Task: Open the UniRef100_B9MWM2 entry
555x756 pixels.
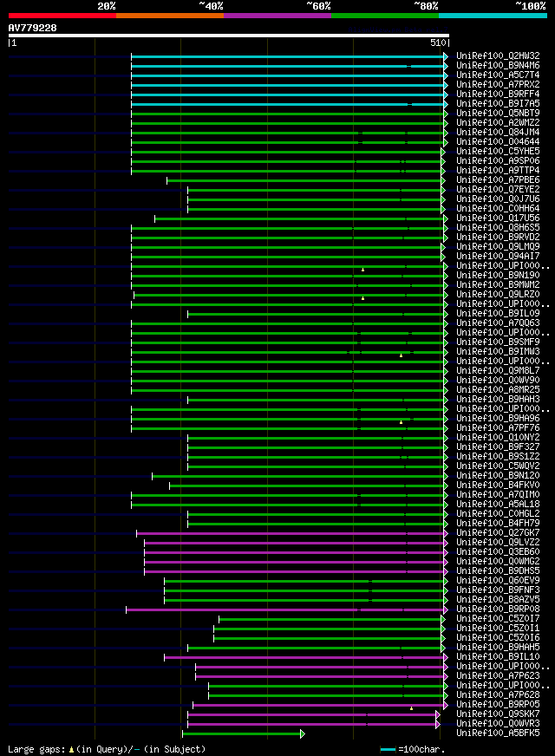Action: pos(498,285)
